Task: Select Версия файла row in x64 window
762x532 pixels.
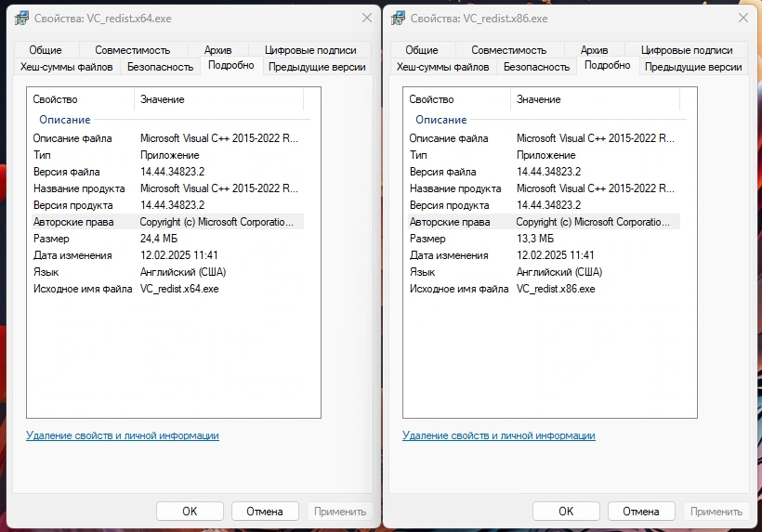Action: point(167,172)
